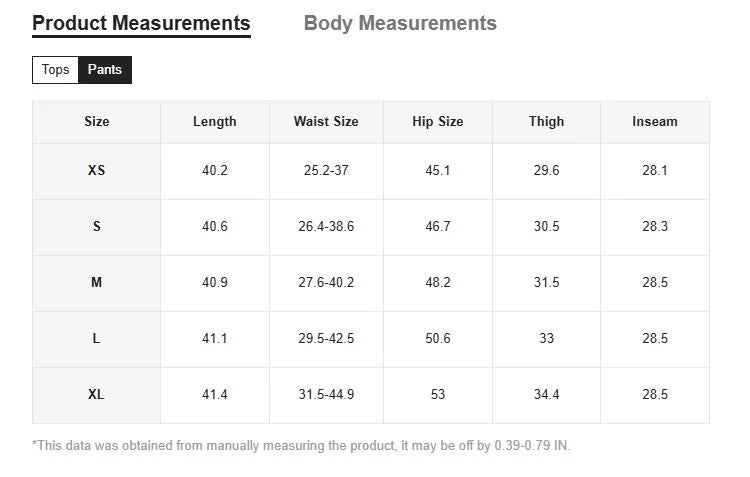Click the Length column header
The image size is (750, 477).
(x=215, y=122)
